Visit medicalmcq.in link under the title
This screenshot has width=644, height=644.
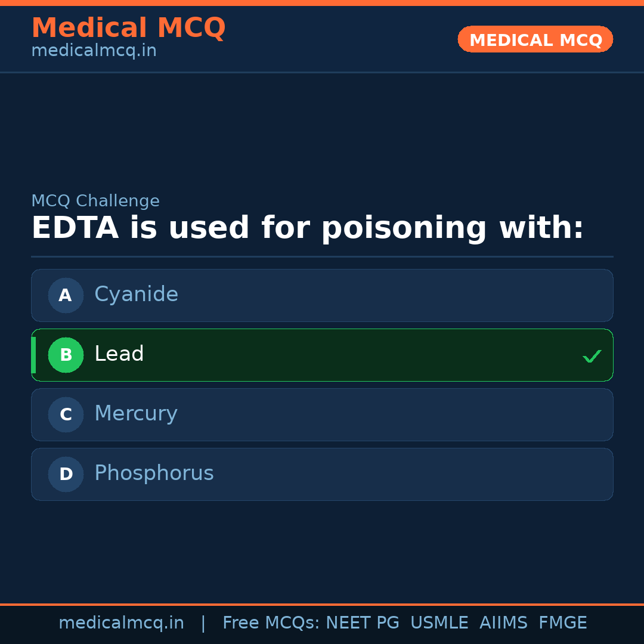click(94, 51)
